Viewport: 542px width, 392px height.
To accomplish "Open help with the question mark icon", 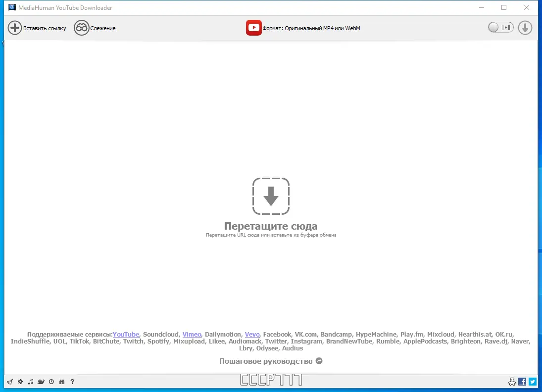I will (72, 382).
